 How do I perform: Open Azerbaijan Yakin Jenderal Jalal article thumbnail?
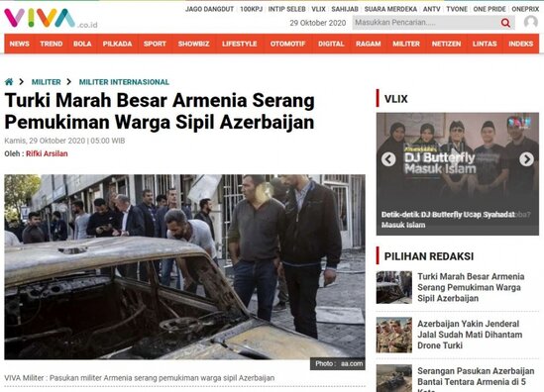tap(394, 335)
